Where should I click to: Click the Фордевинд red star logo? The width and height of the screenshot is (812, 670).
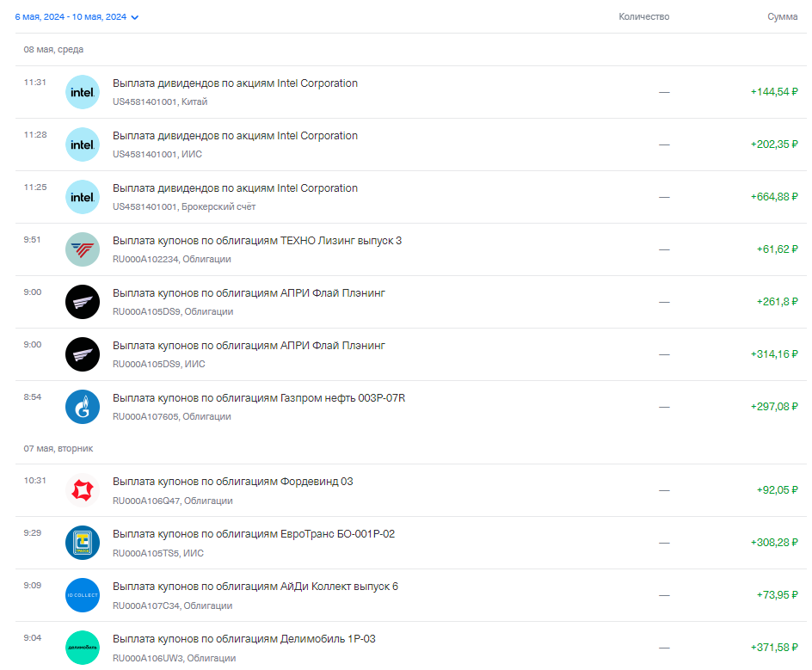[83, 490]
